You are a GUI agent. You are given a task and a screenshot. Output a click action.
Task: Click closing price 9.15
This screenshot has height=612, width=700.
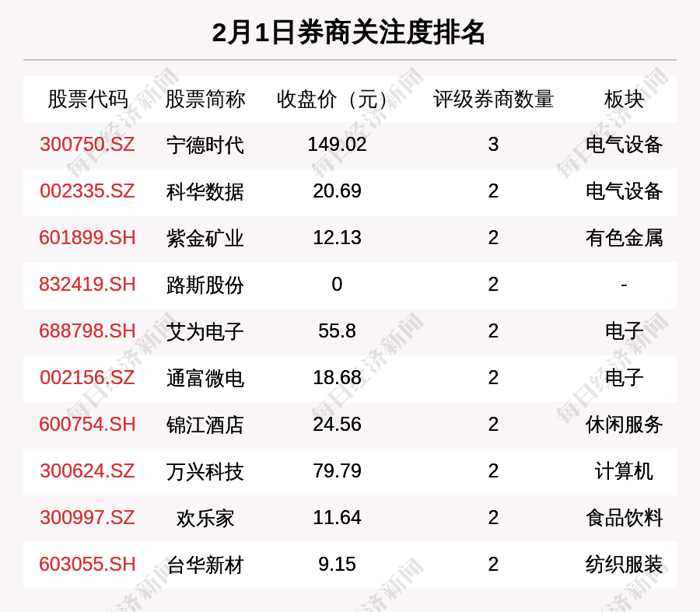pyautogui.click(x=337, y=565)
